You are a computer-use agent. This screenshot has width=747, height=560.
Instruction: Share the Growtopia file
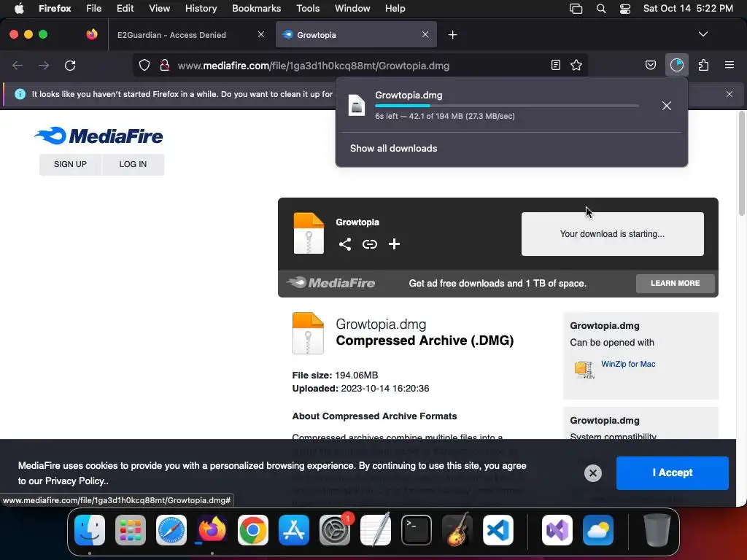pyautogui.click(x=345, y=244)
